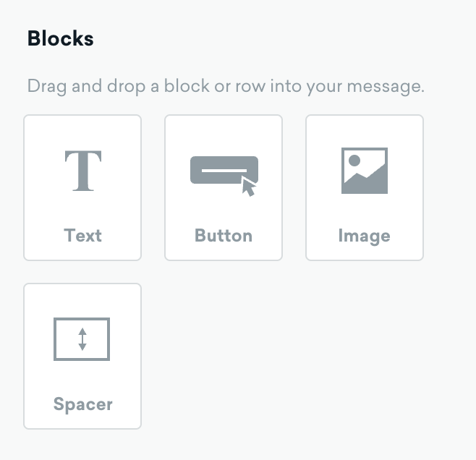476x460 pixels.
Task: Choose the Button block card
Action: point(224,187)
